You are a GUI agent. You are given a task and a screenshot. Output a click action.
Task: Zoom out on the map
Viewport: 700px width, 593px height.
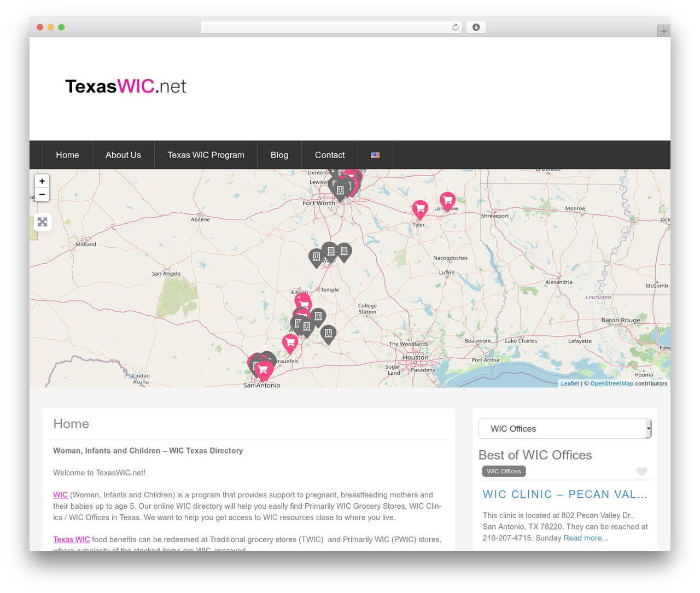coord(42,195)
